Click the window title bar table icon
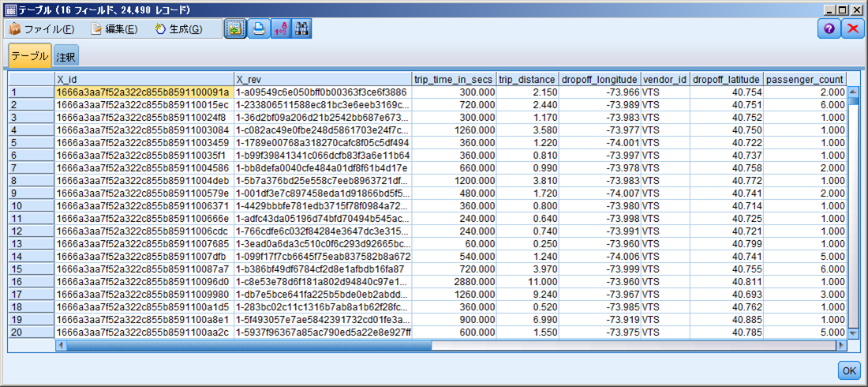Image resolution: width=868 pixels, height=387 pixels. [x=11, y=10]
